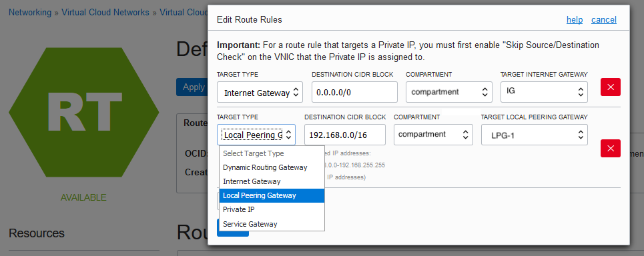
Task: Expand second rule's Compartment dropdown
Action: point(433,135)
